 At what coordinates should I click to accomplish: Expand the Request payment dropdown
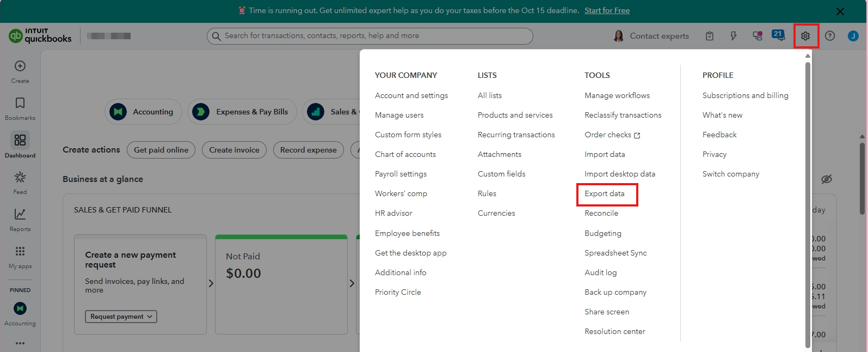tap(121, 317)
